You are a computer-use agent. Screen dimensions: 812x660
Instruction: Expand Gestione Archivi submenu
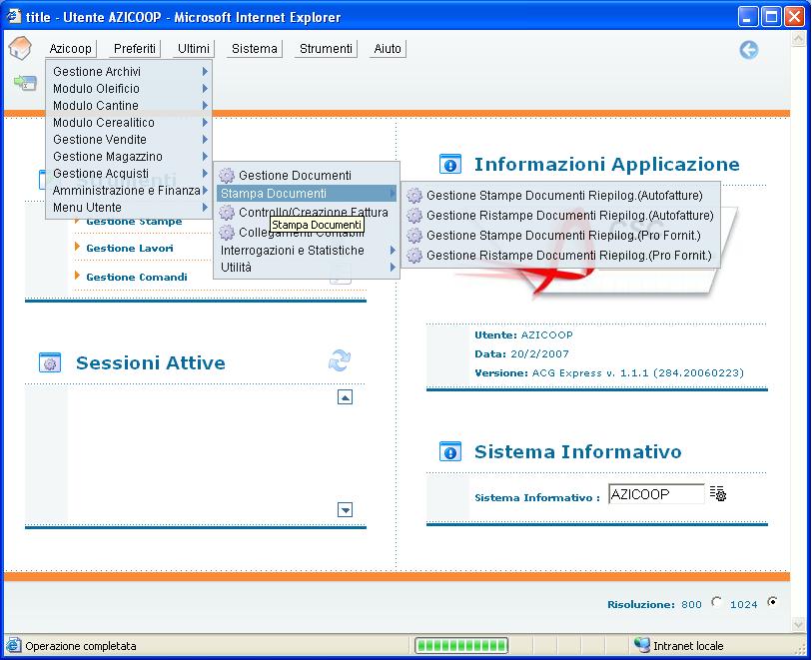pyautogui.click(x=129, y=72)
